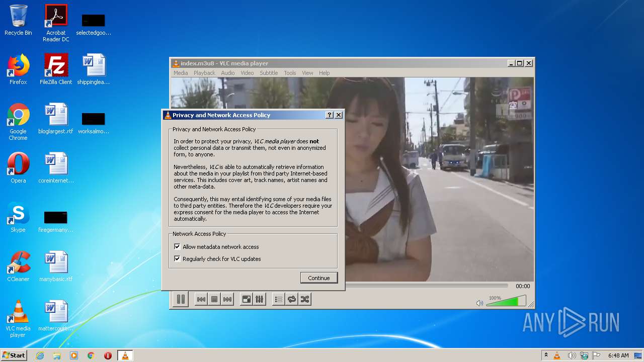The width and height of the screenshot is (644, 362).
Task: Click the VLC taskbar button
Action: tap(125, 355)
